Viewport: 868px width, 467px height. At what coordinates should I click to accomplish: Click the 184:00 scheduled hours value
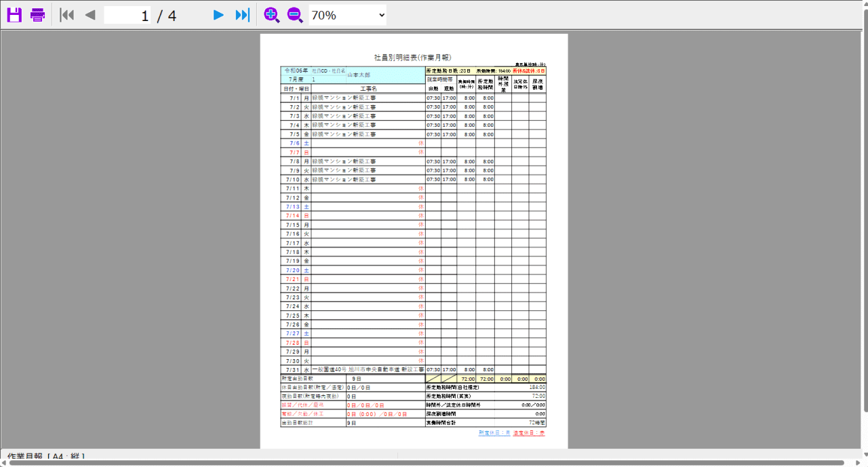tap(537, 387)
